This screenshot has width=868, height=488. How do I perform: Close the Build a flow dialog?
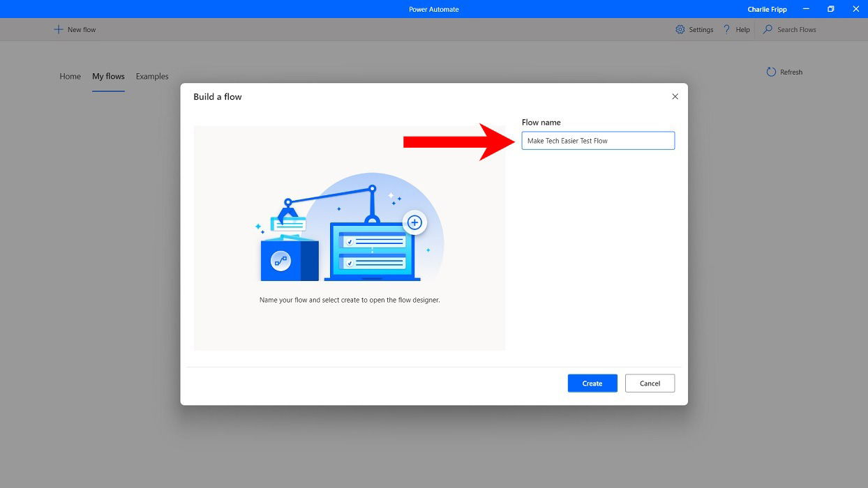pyautogui.click(x=675, y=96)
